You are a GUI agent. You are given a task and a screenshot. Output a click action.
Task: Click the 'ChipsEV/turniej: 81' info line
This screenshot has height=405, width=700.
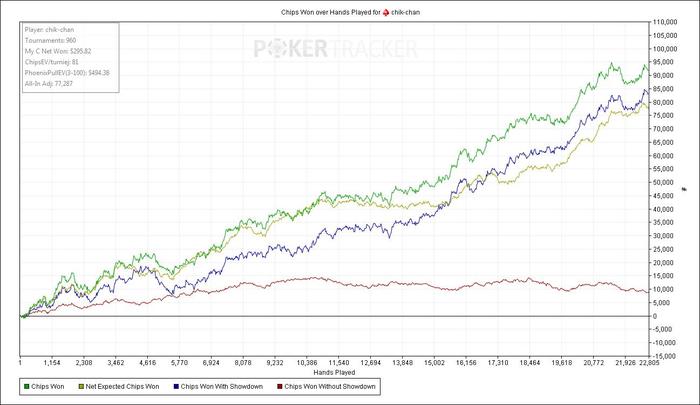tap(51, 62)
